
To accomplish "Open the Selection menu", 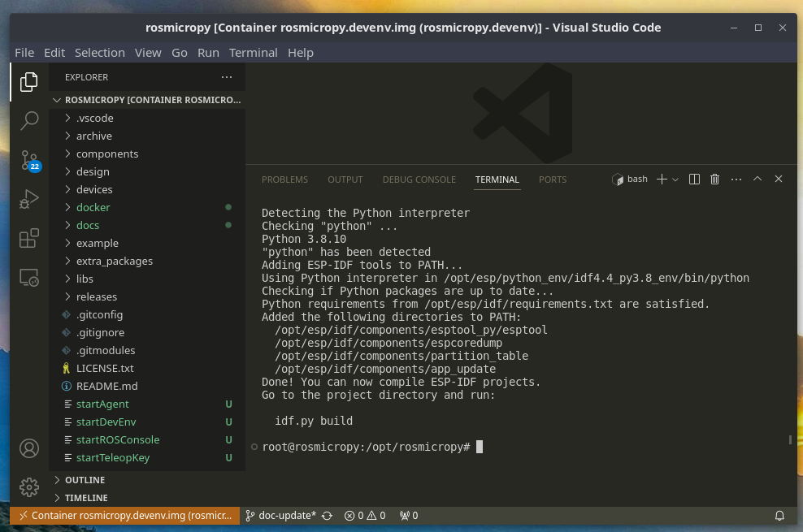I will [100, 53].
